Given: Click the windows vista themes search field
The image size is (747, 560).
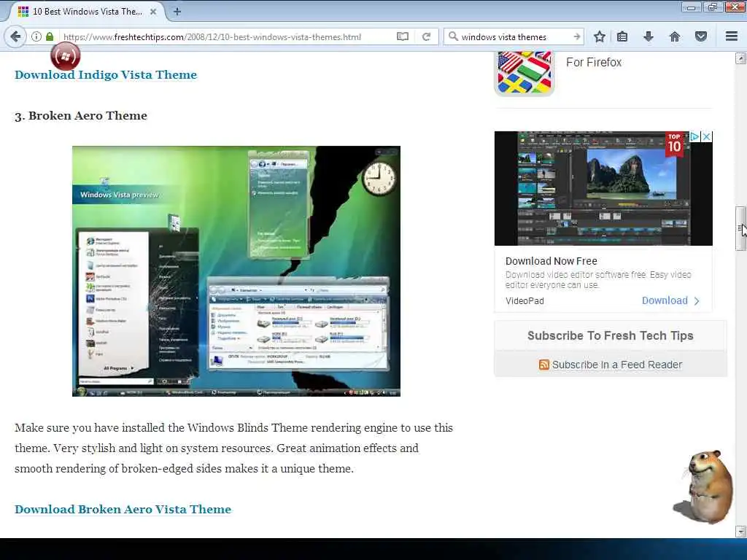Looking at the screenshot, I should pos(514,36).
